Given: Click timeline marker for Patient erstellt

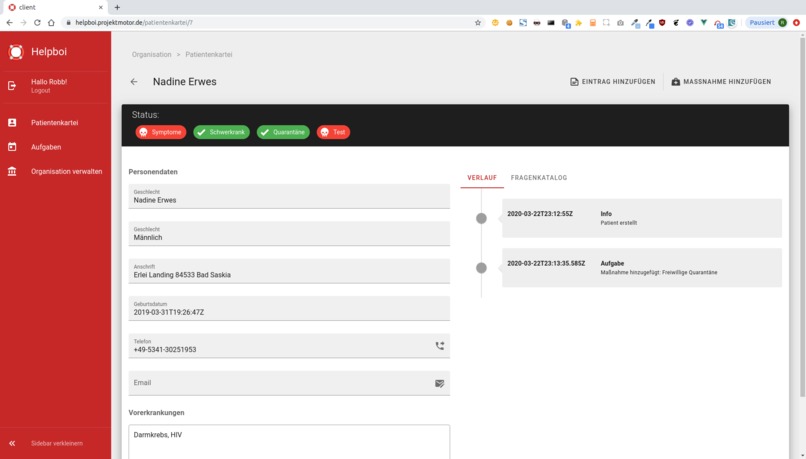Looking at the screenshot, I should 481,218.
